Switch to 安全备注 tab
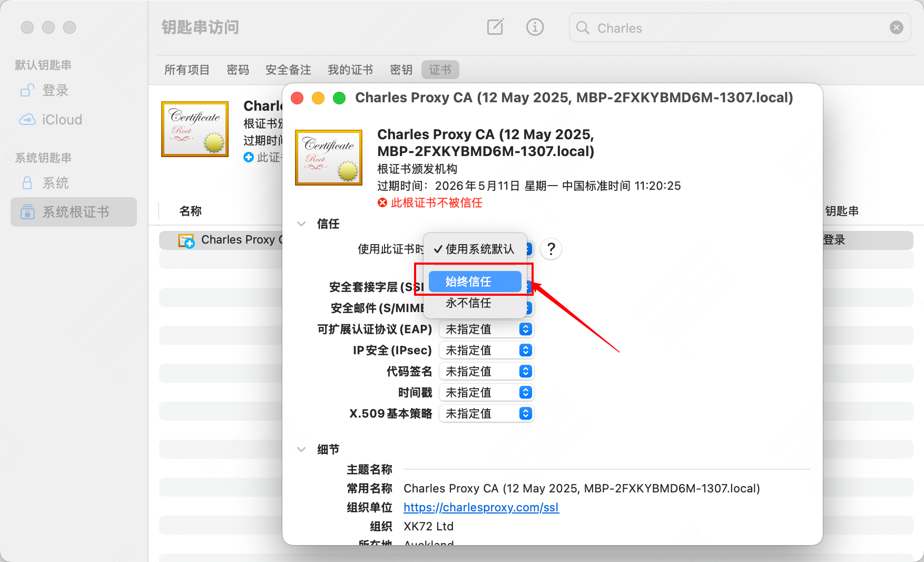Screen dimensions: 924x562 click(288, 70)
